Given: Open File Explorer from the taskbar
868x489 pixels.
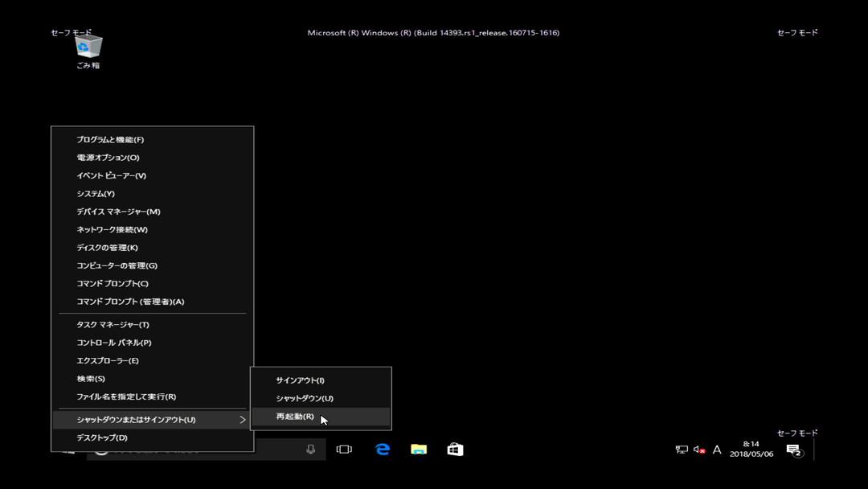Looking at the screenshot, I should 419,450.
